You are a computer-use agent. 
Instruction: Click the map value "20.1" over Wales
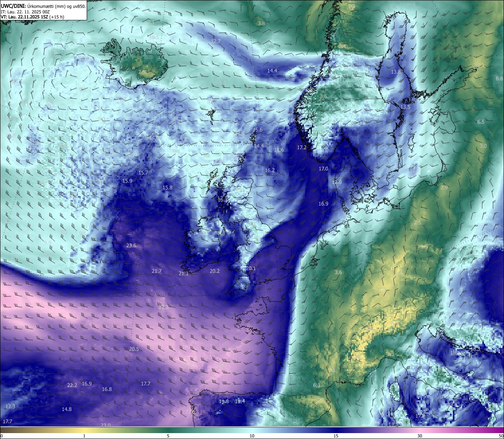point(251,268)
